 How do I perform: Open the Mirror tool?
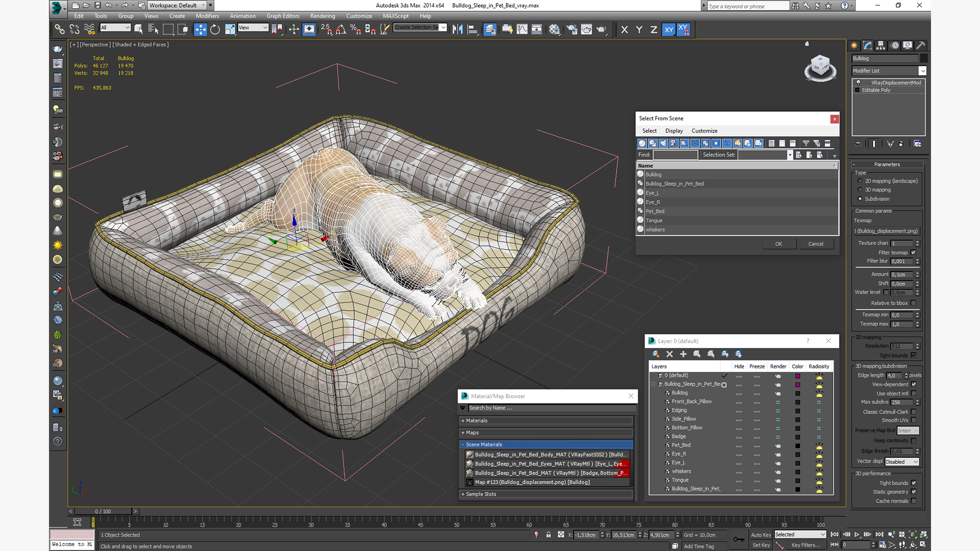[457, 30]
